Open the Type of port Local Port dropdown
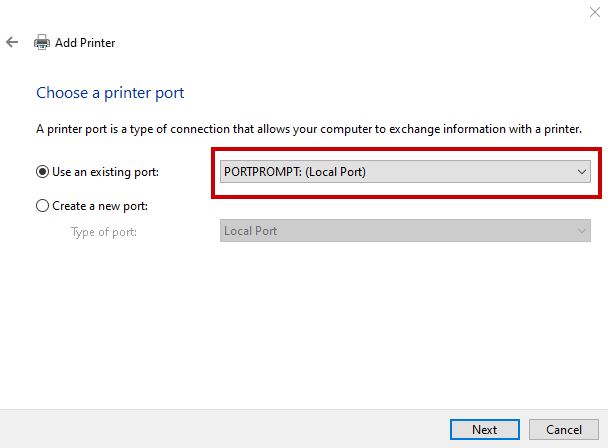Image resolution: width=608 pixels, height=448 pixels. tap(395, 231)
